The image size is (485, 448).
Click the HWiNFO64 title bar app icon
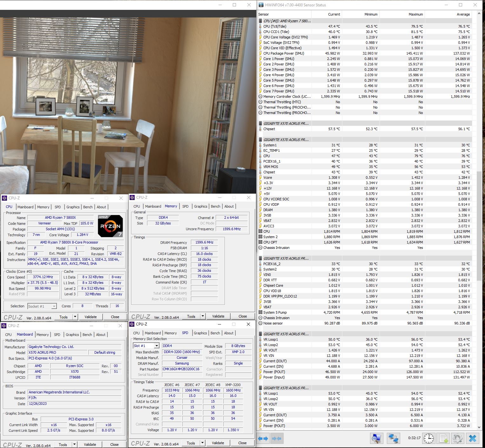[x=261, y=5]
